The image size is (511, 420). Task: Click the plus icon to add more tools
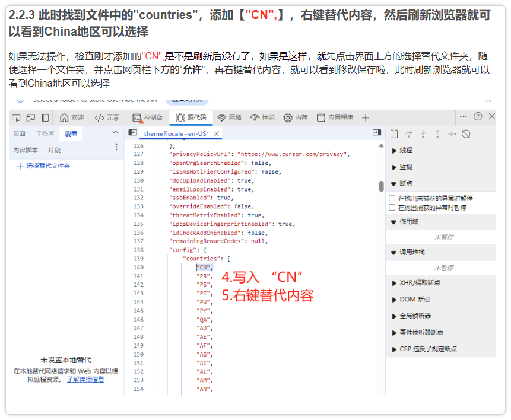click(366, 118)
